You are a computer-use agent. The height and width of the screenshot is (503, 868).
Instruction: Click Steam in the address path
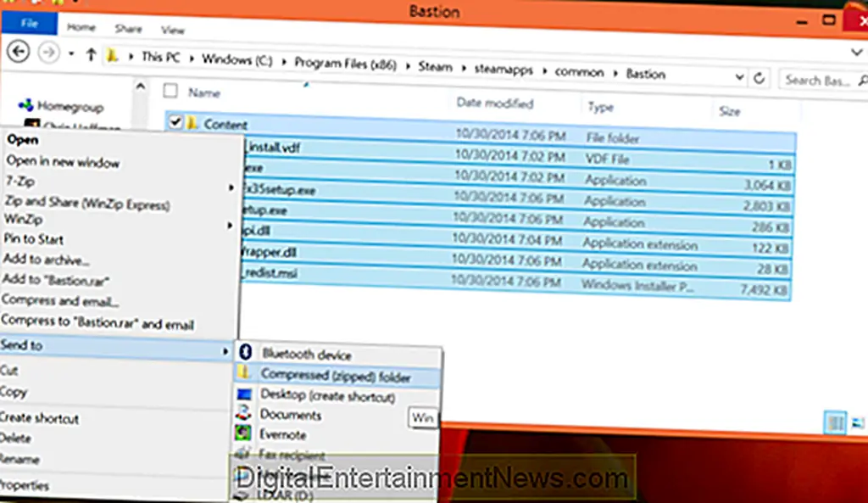tap(435, 67)
